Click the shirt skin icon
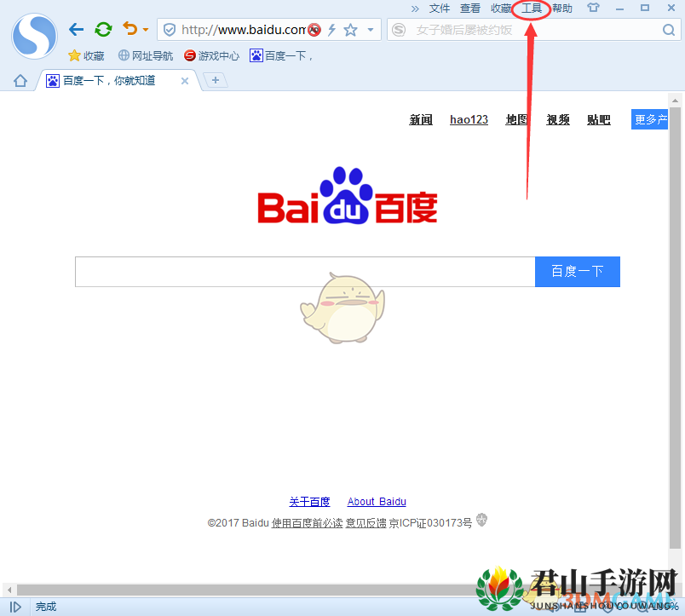The image size is (685, 616). (x=593, y=8)
